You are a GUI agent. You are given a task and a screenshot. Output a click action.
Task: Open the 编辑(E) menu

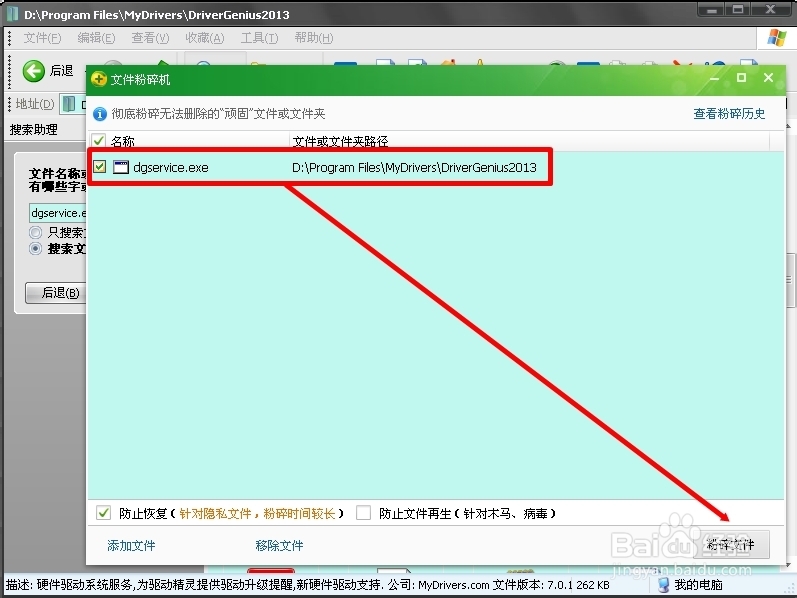coord(96,38)
